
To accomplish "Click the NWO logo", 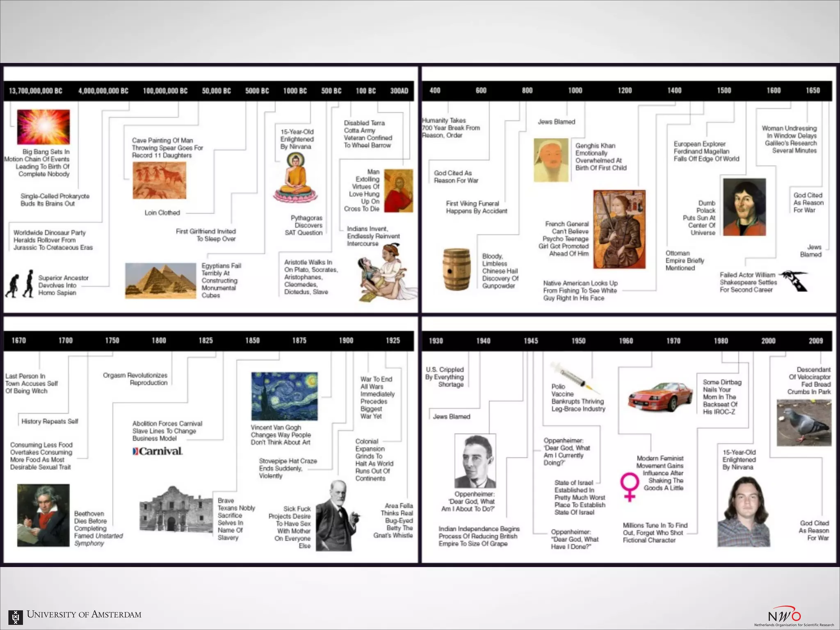I will coord(784,615).
